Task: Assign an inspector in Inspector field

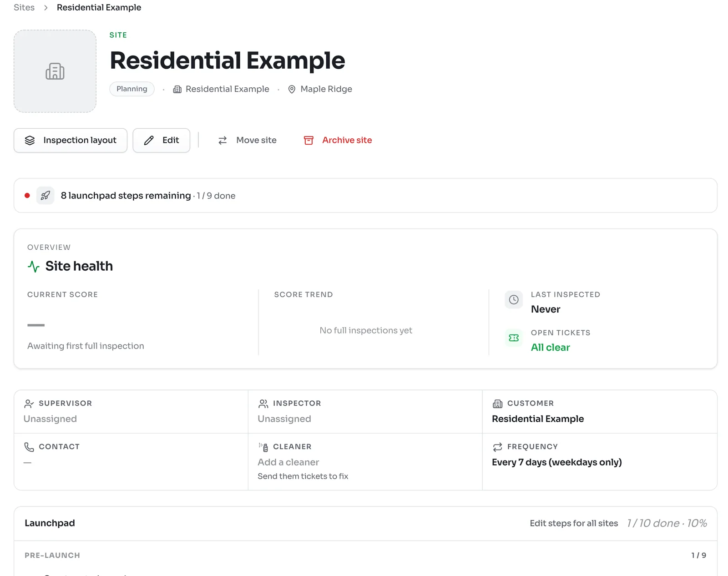Action: pos(284,419)
